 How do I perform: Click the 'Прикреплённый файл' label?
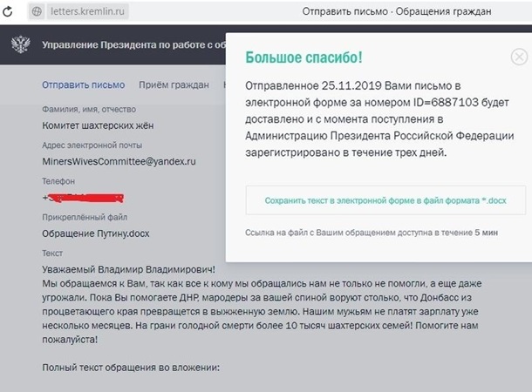click(86, 218)
